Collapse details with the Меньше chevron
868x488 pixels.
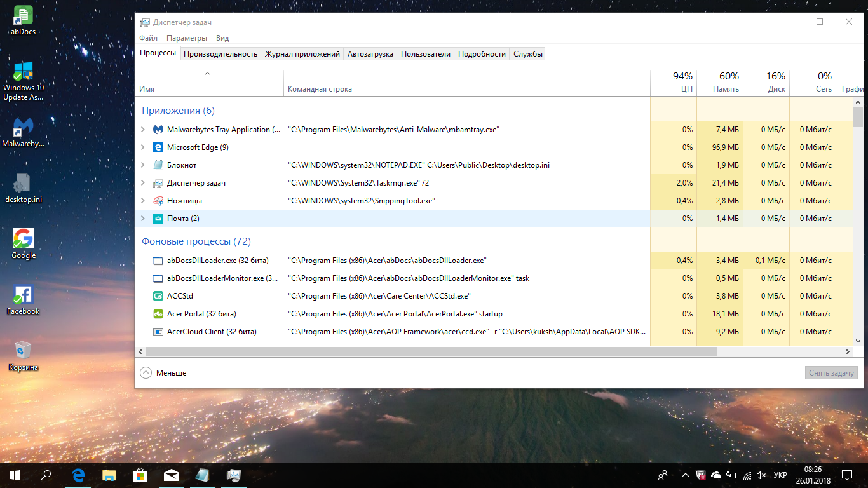(146, 373)
